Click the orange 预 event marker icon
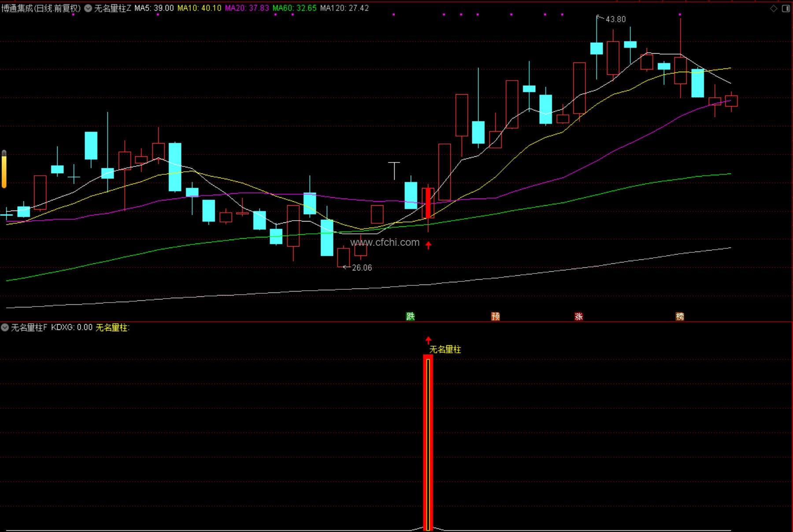This screenshot has width=793, height=532. 495,316
